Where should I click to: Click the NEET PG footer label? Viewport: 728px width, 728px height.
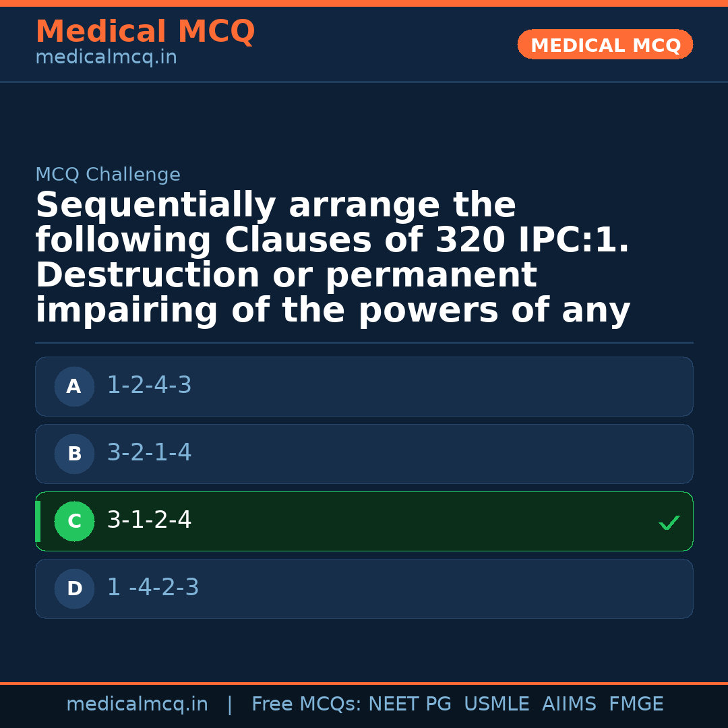coord(409,703)
